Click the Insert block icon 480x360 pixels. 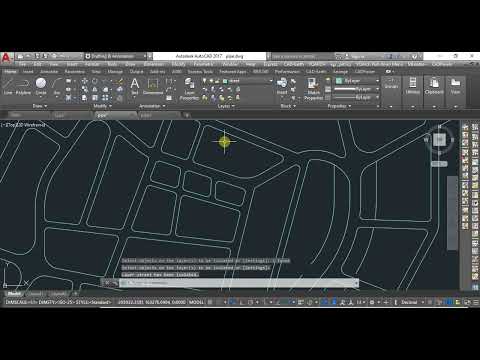coord(282,86)
